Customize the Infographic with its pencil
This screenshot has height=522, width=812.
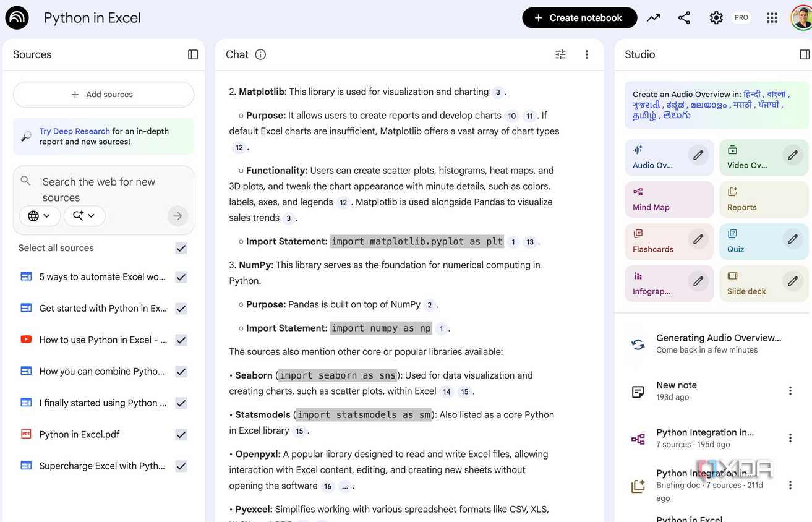click(698, 281)
